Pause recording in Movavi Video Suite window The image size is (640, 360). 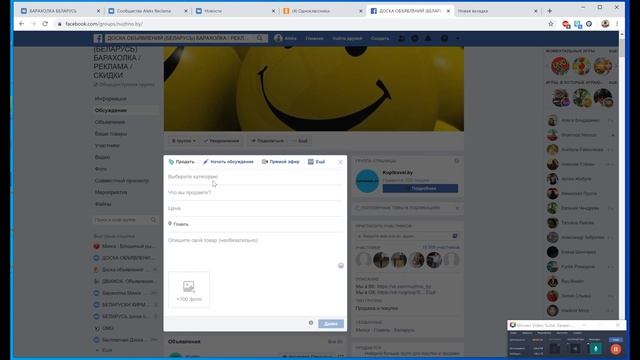[616, 349]
